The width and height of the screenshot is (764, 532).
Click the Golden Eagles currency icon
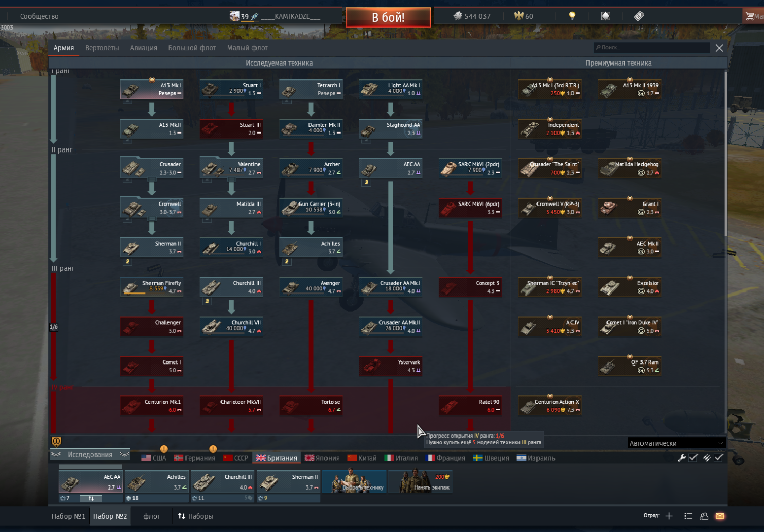coord(519,16)
